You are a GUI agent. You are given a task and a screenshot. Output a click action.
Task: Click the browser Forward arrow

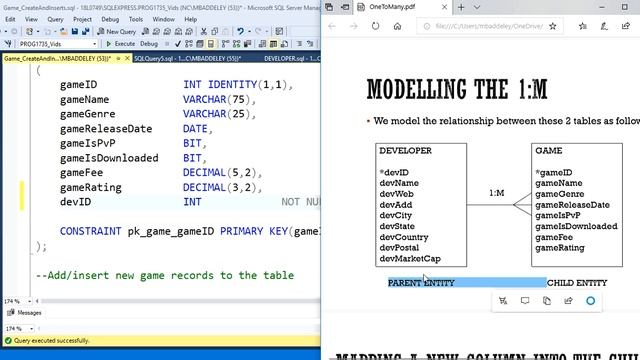pos(353,26)
